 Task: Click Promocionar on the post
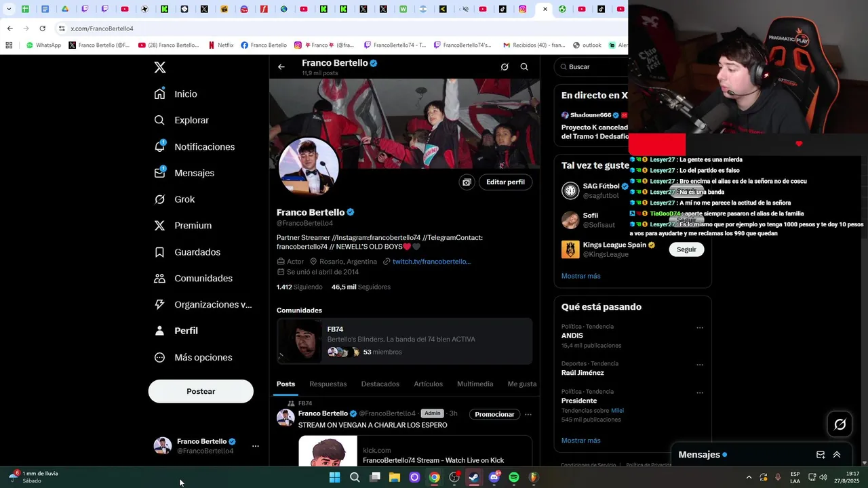[x=494, y=414]
